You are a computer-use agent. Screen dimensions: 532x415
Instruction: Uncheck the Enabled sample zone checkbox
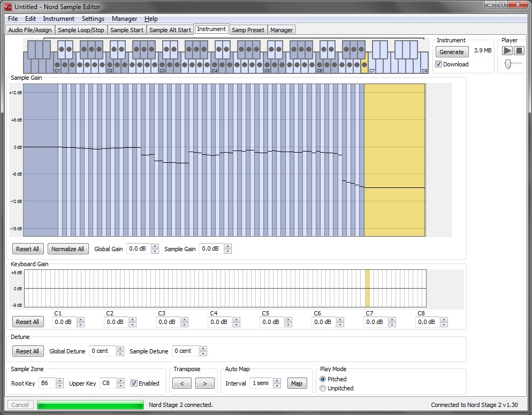click(134, 383)
